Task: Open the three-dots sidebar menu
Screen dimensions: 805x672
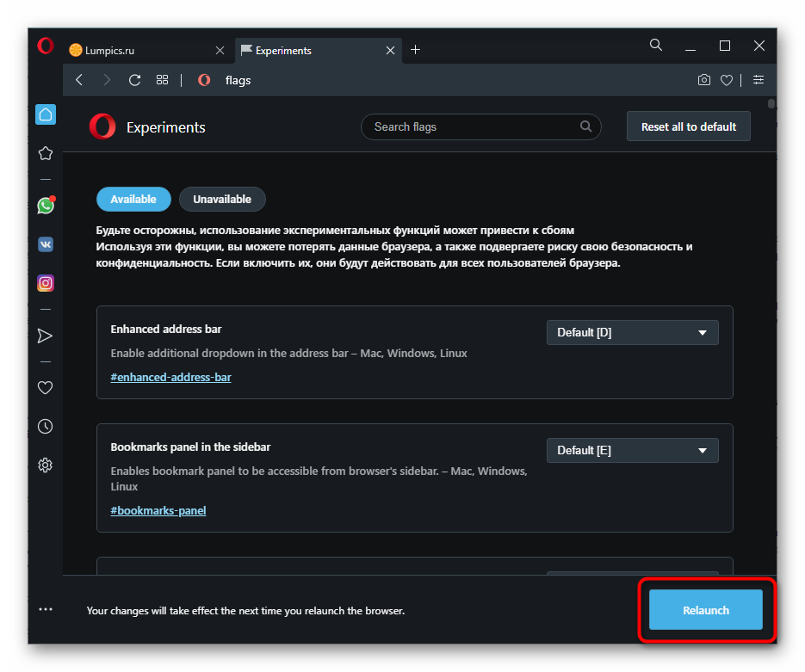Action: point(46,609)
